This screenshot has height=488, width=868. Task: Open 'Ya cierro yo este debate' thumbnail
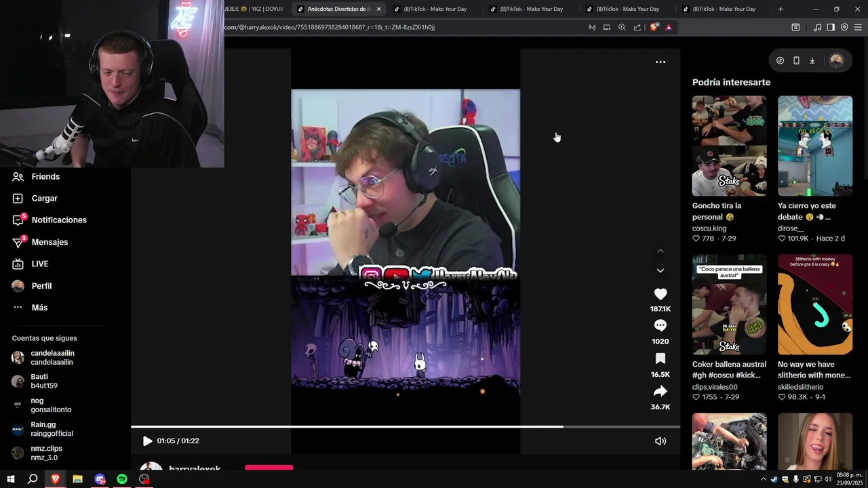point(815,146)
